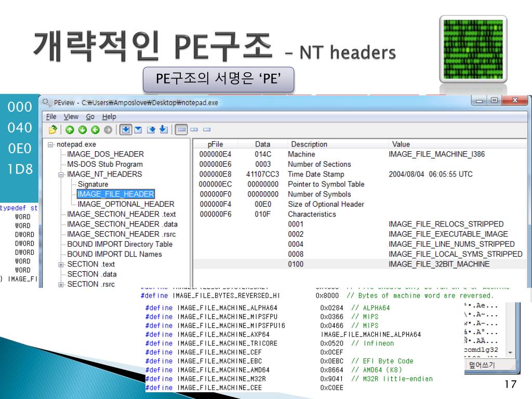Click IMAGE_FILE_LINE_NUMS_STRIPPED value
Viewport: 532px width, 399px height.
(x=451, y=244)
